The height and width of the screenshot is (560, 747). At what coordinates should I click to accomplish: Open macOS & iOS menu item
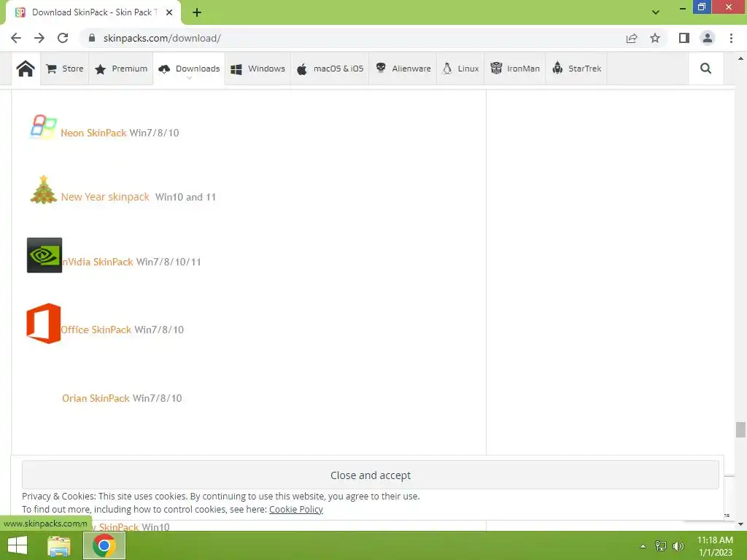[330, 69]
